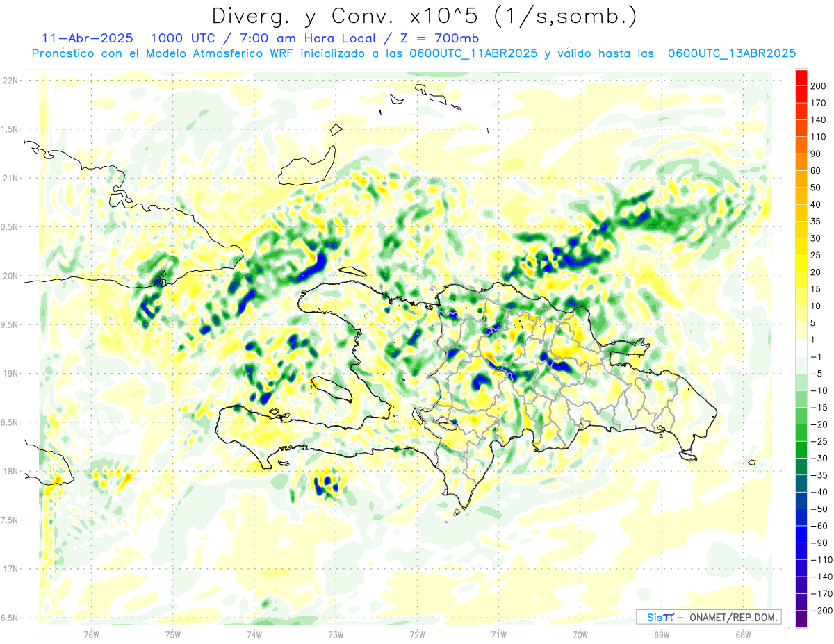The width and height of the screenshot is (834, 644).
Task: Click the legend color band between -25 and -30
Action: pos(801,449)
